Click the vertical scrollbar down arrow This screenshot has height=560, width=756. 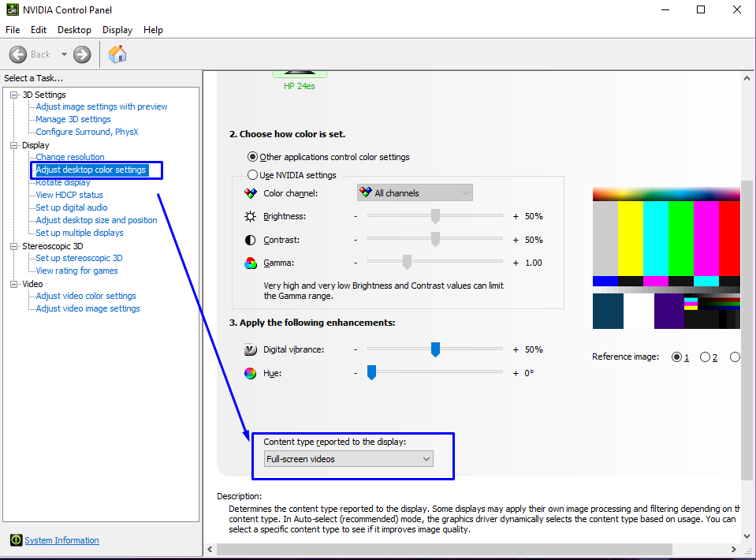[747, 536]
